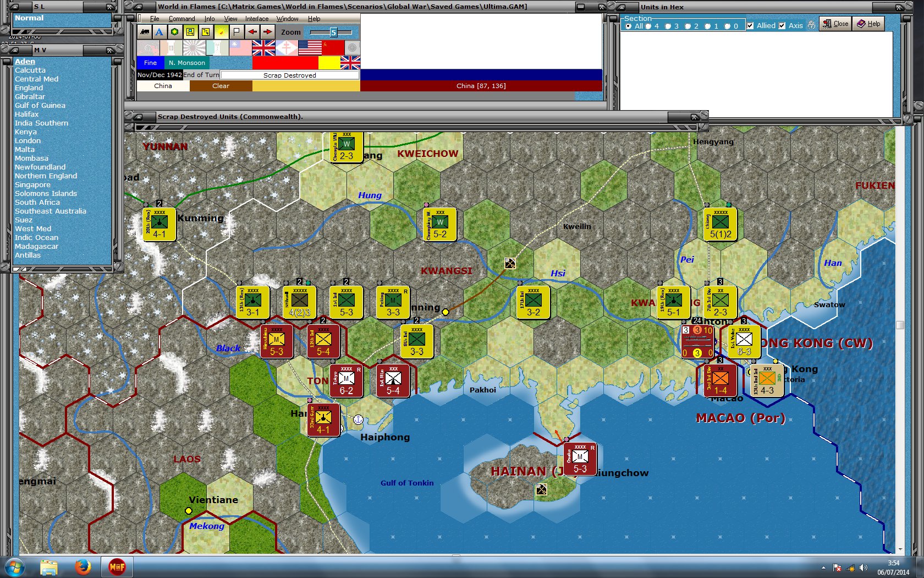
Task: Open the File menu
Action: [155, 19]
